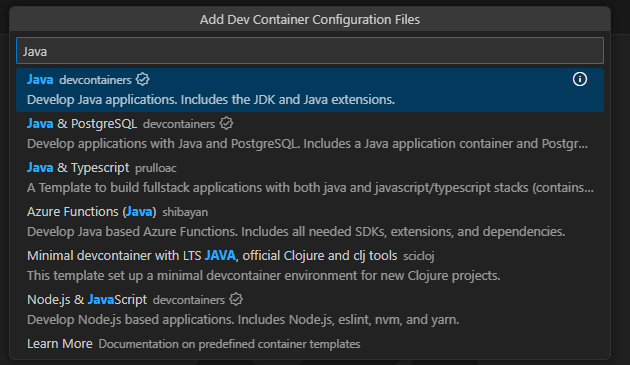Pick the Azure Functions (Java) template
The image size is (630, 365).
pyautogui.click(x=310, y=222)
